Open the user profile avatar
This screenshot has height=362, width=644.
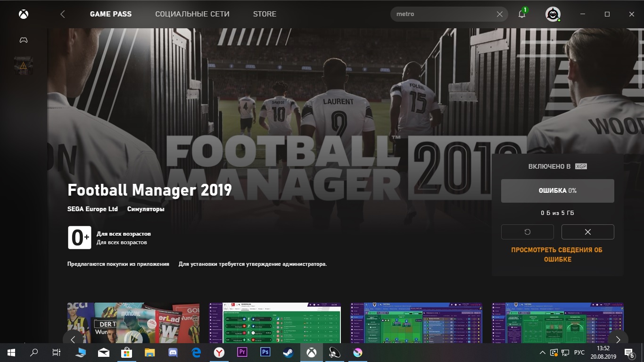tap(553, 14)
